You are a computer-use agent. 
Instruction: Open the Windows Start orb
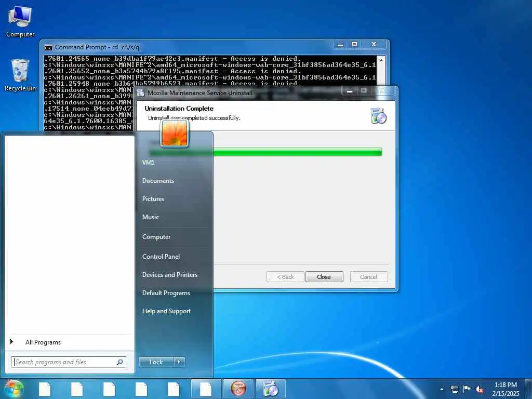coord(14,389)
